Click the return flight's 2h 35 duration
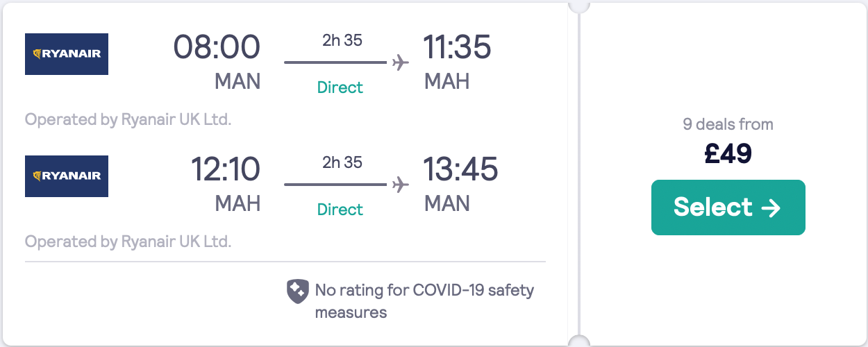 [342, 162]
